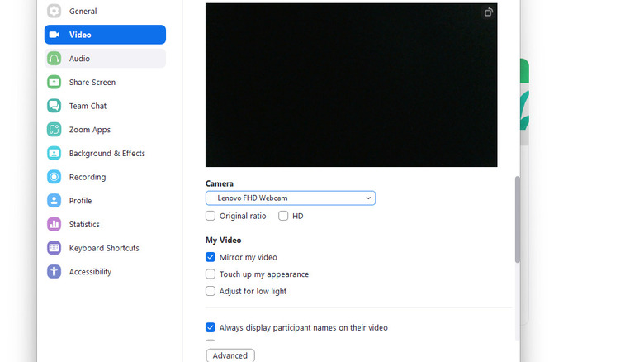Enable Touch up my appearance

(x=211, y=274)
